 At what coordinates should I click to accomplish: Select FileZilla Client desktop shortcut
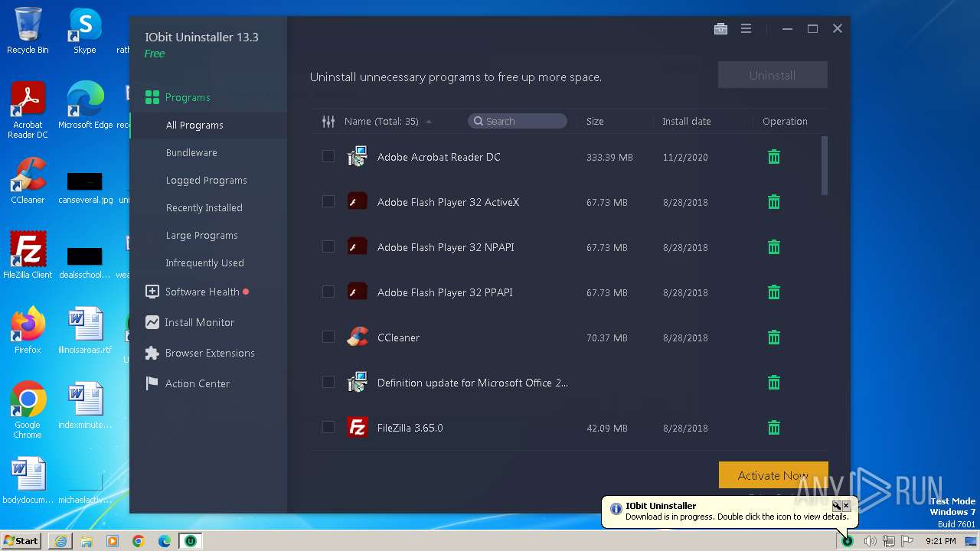coord(28,256)
